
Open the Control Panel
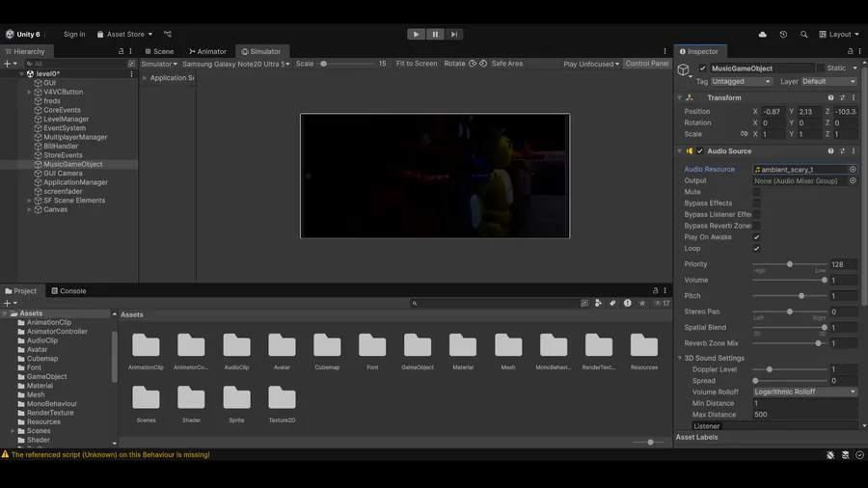click(x=647, y=64)
